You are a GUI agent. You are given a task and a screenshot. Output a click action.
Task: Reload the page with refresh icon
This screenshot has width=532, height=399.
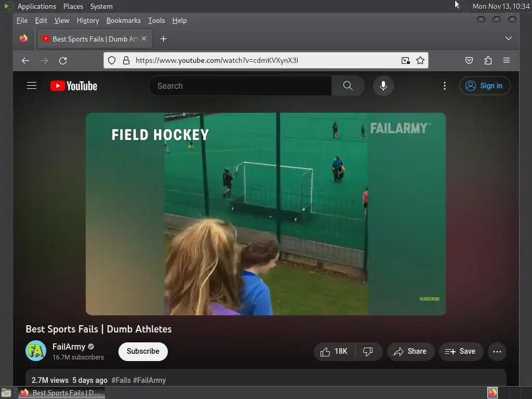click(x=63, y=61)
